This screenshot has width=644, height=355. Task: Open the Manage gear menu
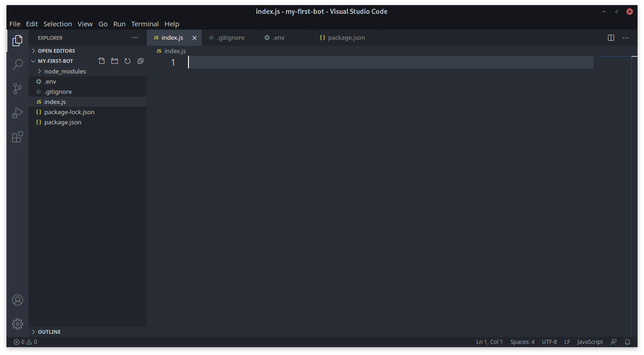click(x=18, y=324)
